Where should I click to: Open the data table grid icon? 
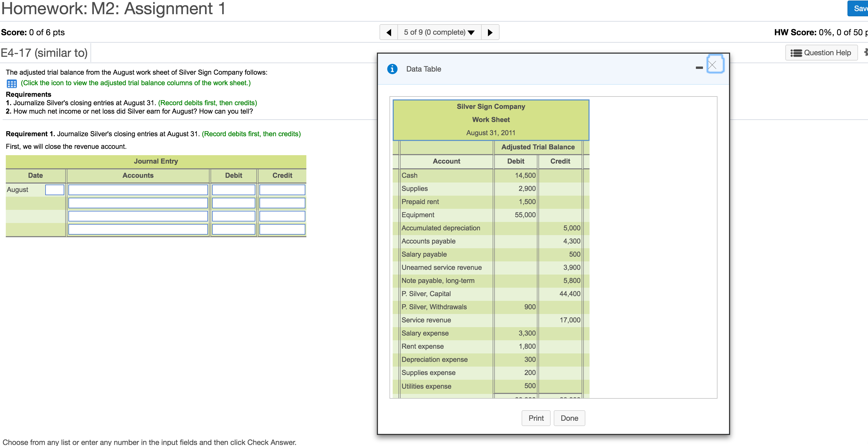12,83
